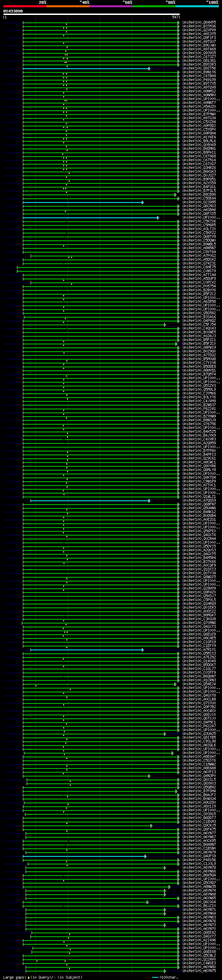This screenshot has height=980, width=222.
Task: Select hit label UniRef100_A8NW35
Action: [199, 887]
